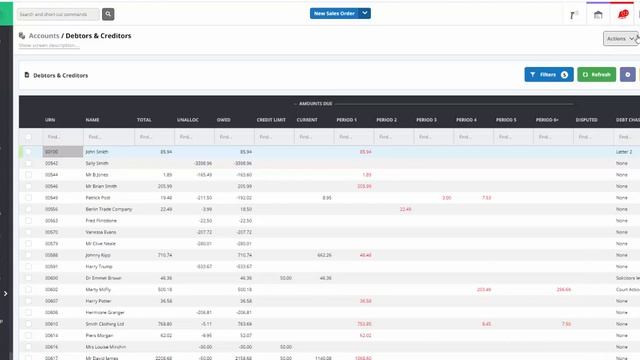Click Sally Smith's -3398.96 unalloc amount

coord(203,163)
